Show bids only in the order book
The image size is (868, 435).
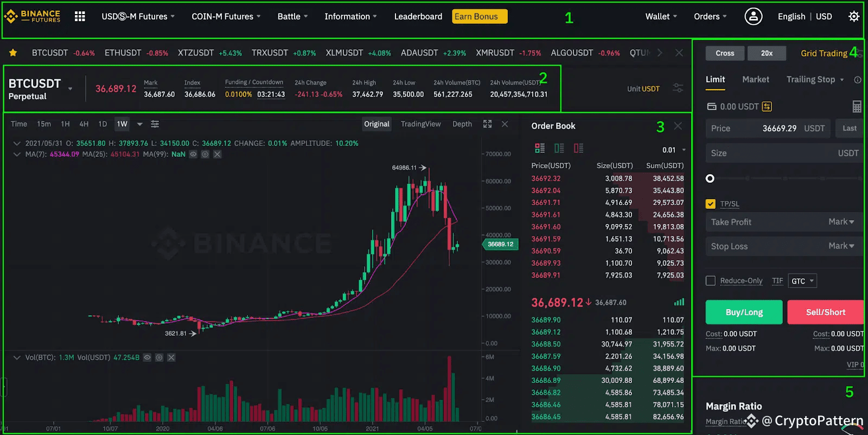(x=559, y=148)
